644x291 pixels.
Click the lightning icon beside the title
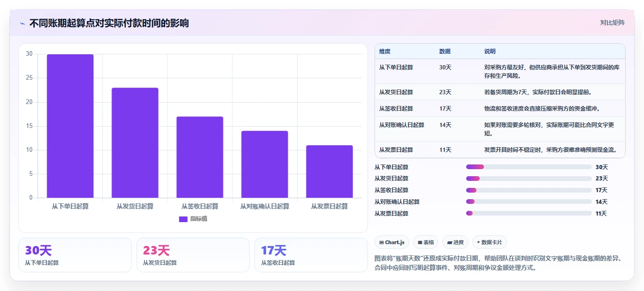point(22,23)
